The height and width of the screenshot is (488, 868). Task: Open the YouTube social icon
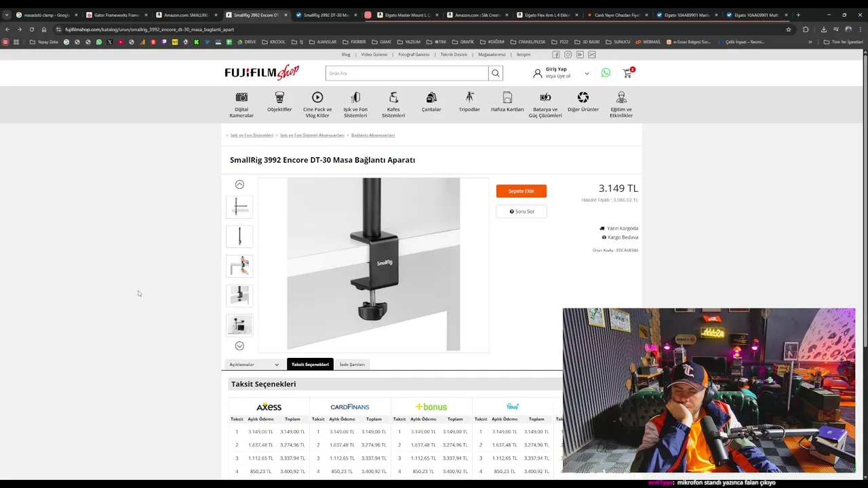[580, 54]
